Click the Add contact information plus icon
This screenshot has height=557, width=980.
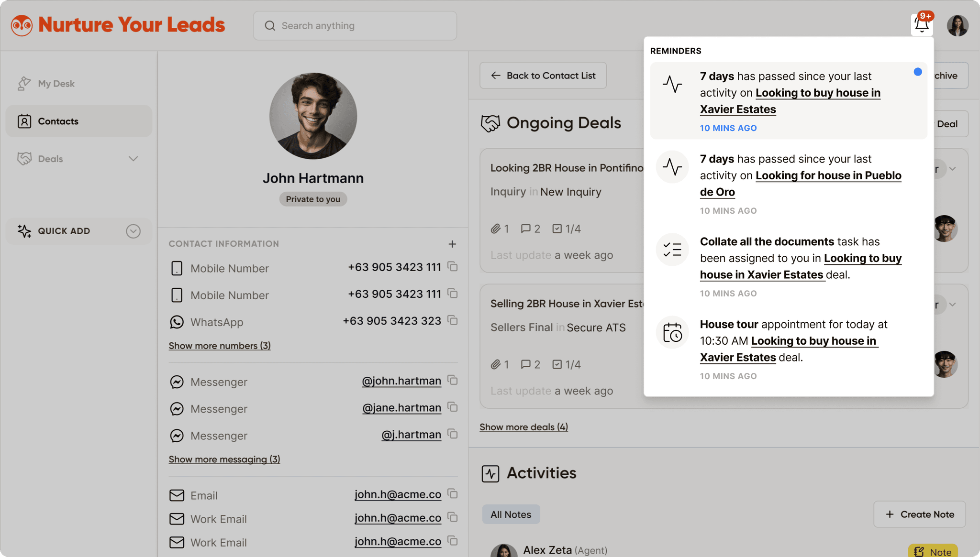coord(452,243)
